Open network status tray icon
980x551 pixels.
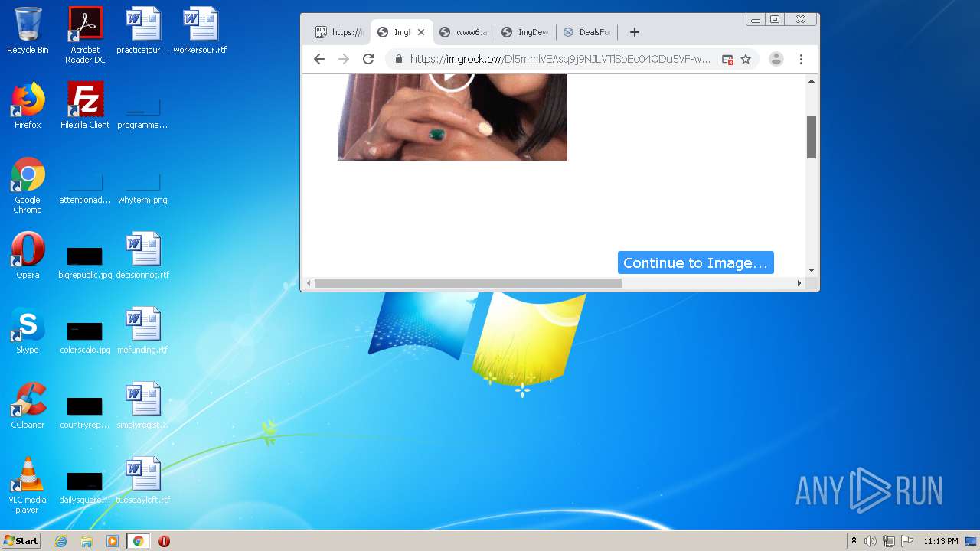point(889,541)
